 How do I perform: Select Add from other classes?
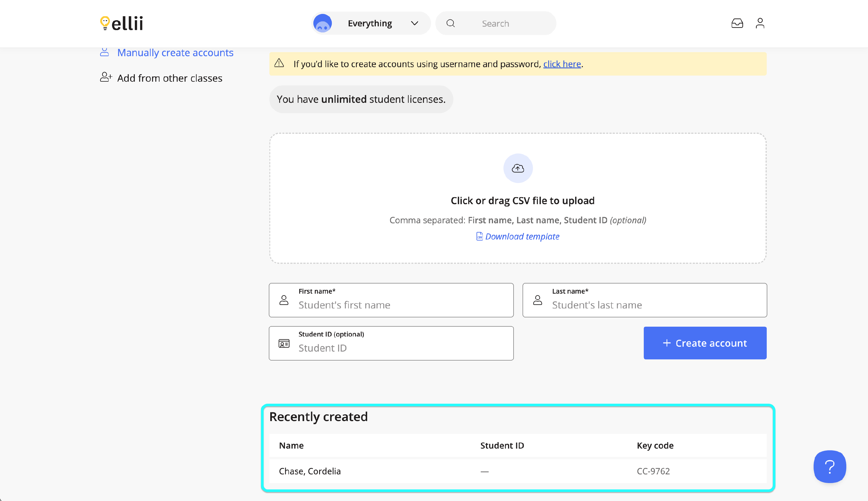coord(170,78)
